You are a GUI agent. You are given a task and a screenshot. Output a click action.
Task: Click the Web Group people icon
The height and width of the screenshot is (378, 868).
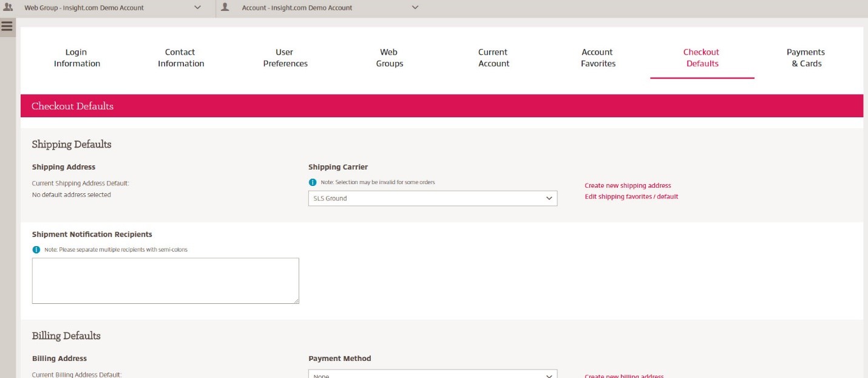(x=8, y=7)
